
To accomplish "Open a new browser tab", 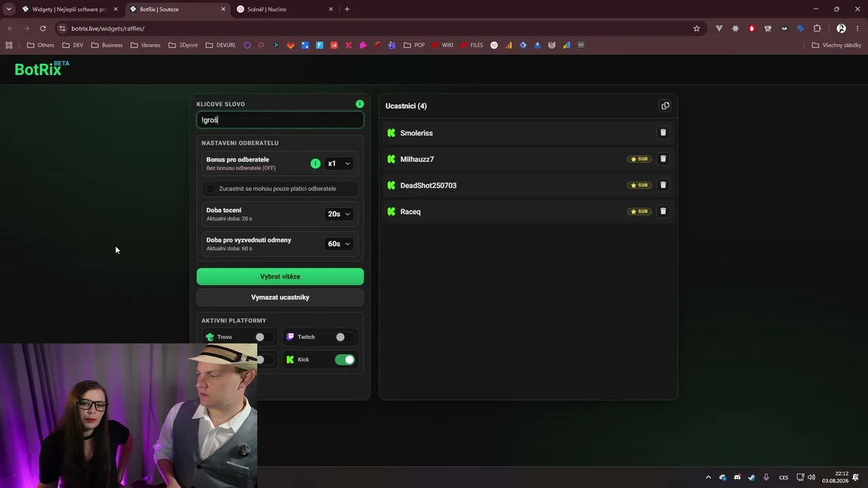I will (x=347, y=9).
